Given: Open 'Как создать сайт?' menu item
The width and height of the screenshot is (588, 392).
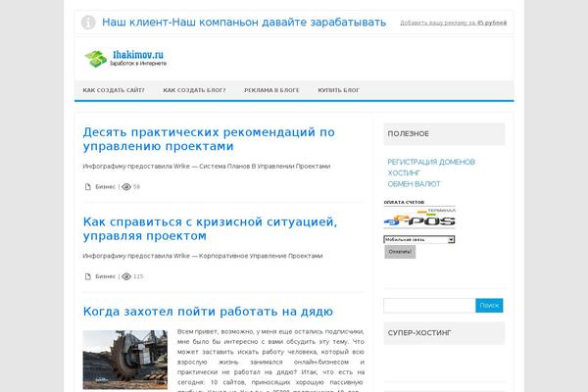Looking at the screenshot, I should tap(114, 90).
